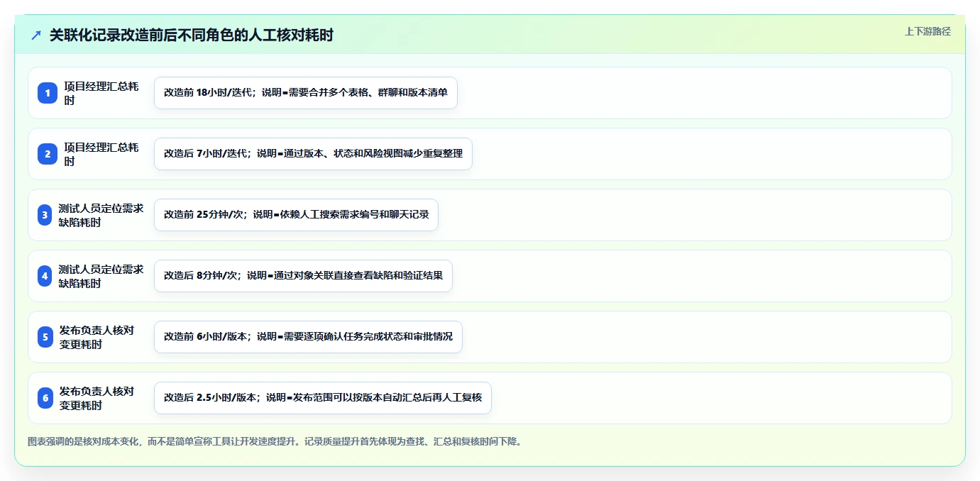The width and height of the screenshot is (980, 481).
Task: Click the chart title 关联化记录改造前后不同角色的人工核对耗时
Action: 192,35
